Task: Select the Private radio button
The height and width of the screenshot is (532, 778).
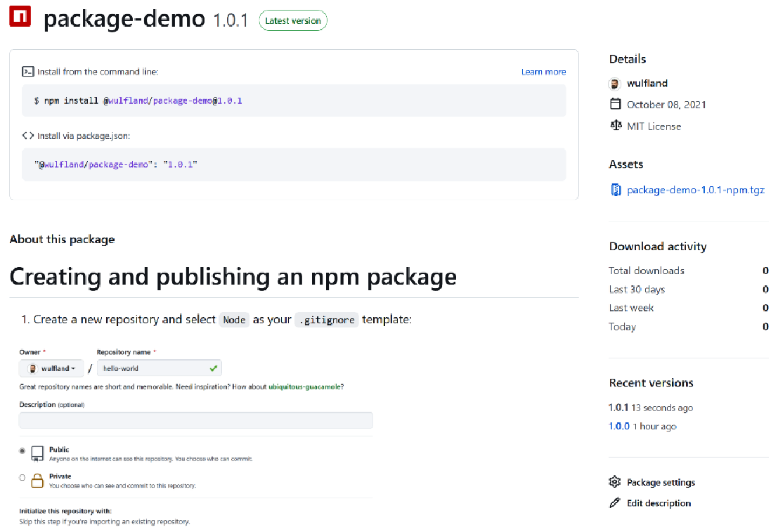Action: coord(22,477)
